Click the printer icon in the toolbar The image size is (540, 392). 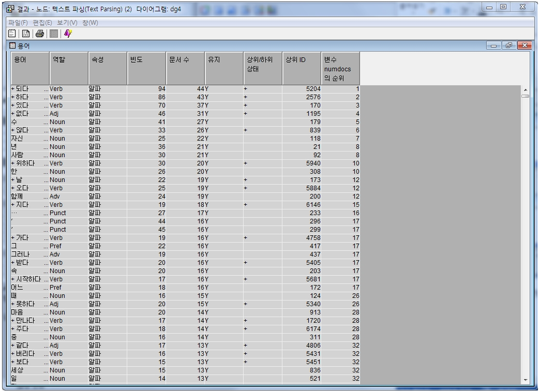[x=39, y=34]
